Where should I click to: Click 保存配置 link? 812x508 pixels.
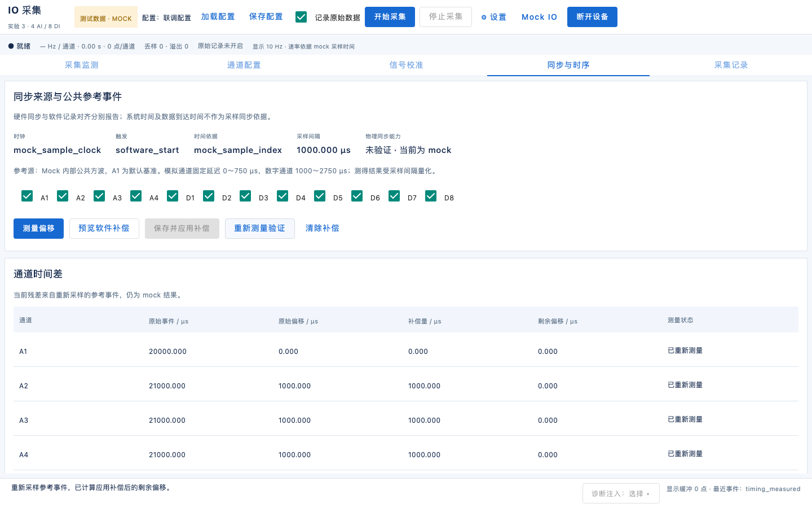(266, 17)
